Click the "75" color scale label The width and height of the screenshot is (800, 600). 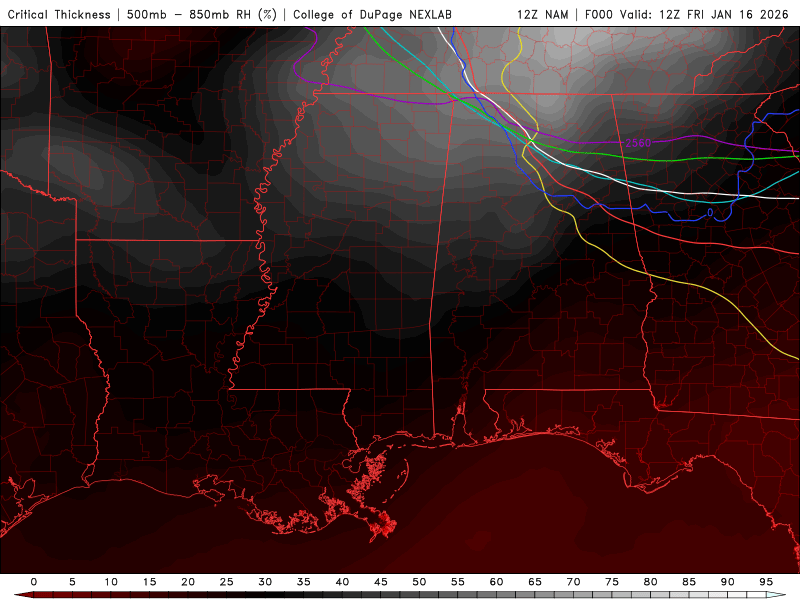[x=612, y=582]
